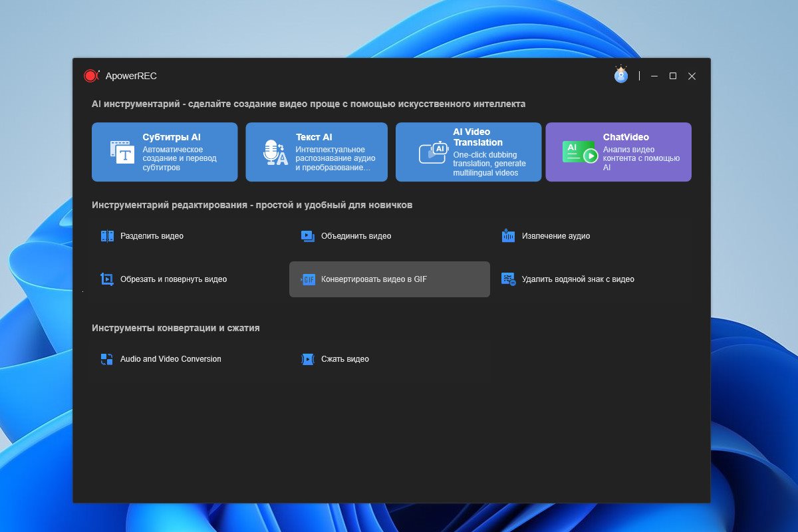The image size is (798, 532).
Task: Click the ApowerREC red logo icon
Action: [92, 76]
